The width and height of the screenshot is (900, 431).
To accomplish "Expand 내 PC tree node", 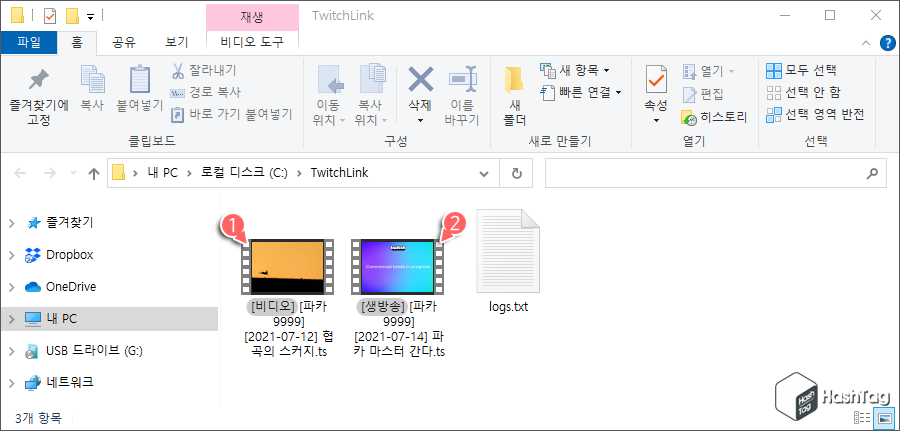I will click(x=12, y=319).
